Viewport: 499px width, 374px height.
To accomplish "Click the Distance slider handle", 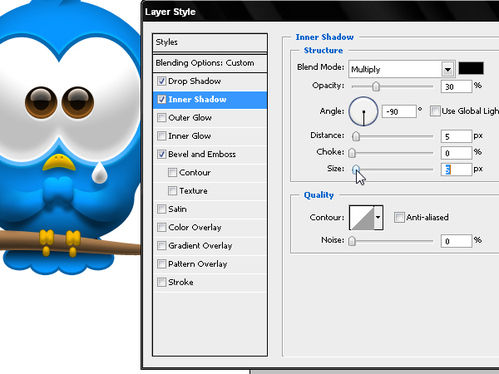I will tap(356, 136).
